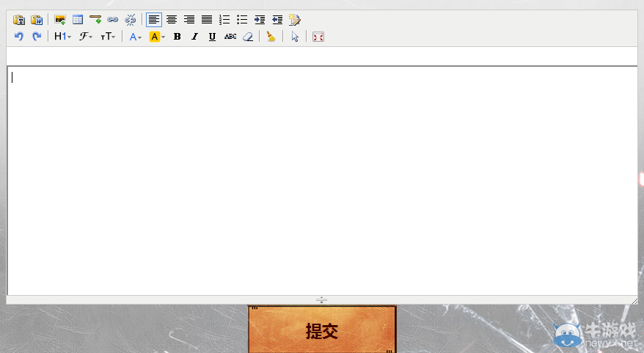
Task: Center align the text
Action: pos(172,20)
